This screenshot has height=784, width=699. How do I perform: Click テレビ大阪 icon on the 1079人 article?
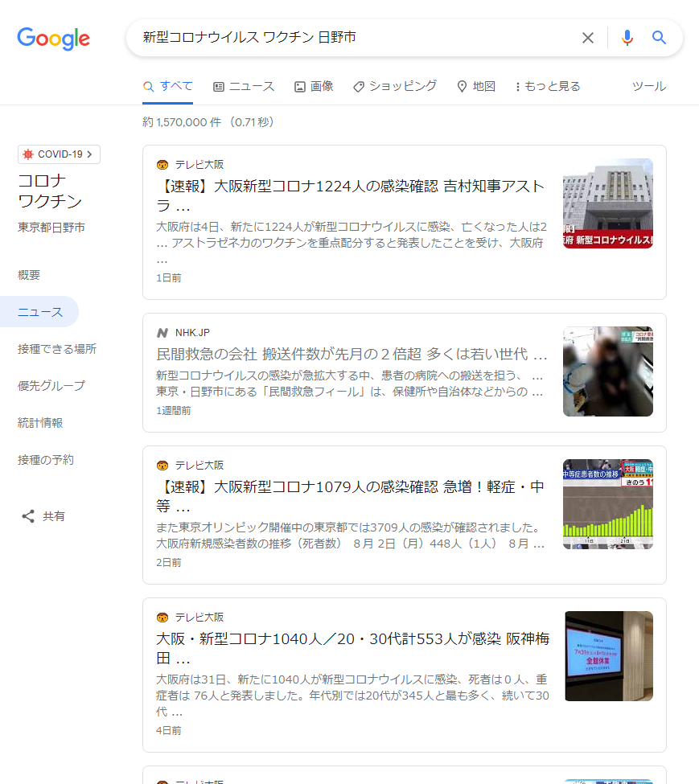(162, 466)
